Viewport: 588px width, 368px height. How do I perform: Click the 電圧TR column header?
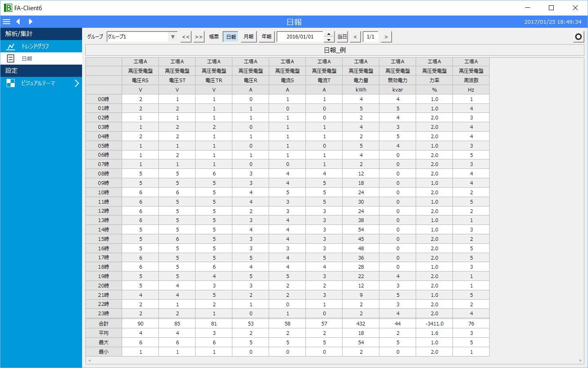214,81
